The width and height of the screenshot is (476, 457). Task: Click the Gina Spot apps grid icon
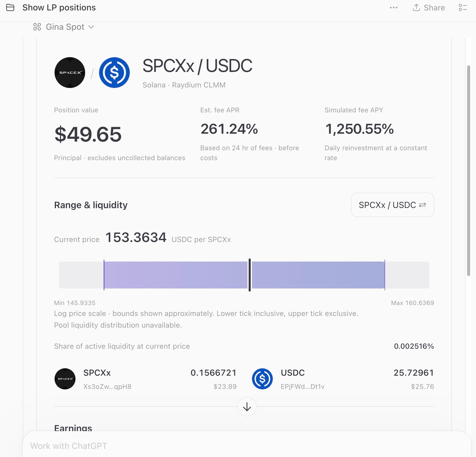coord(37,27)
